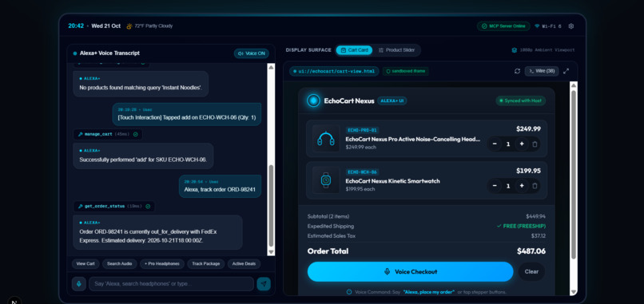Screen dimensions: 644x304
Task: Increase quantity of Kinetic Smartwatch
Action: [522, 186]
